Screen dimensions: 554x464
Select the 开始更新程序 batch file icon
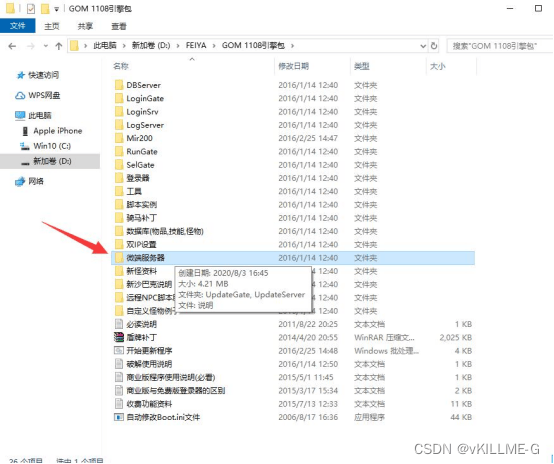(119, 351)
